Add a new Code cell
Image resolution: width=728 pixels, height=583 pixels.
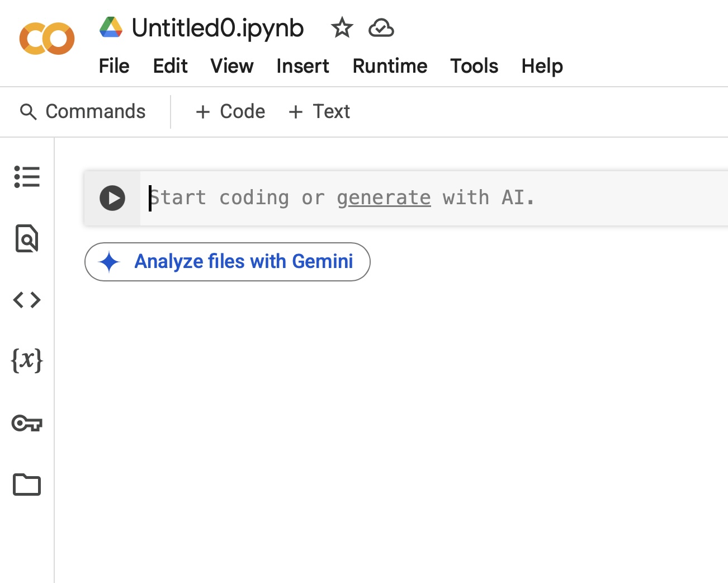point(230,111)
